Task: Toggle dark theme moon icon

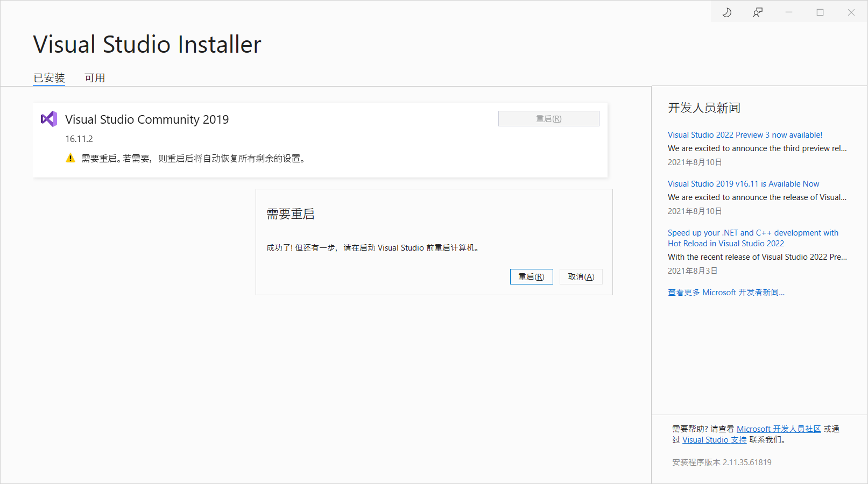Action: coord(726,12)
